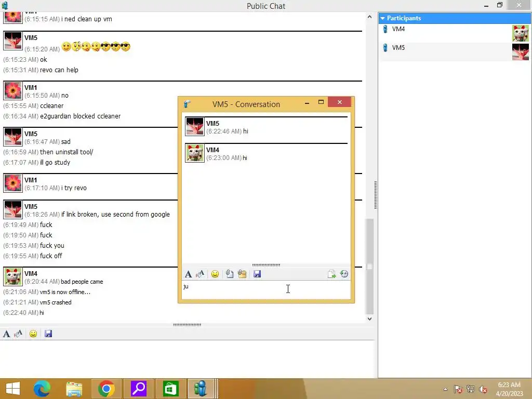Click the Action Center flag in tray

458,389
